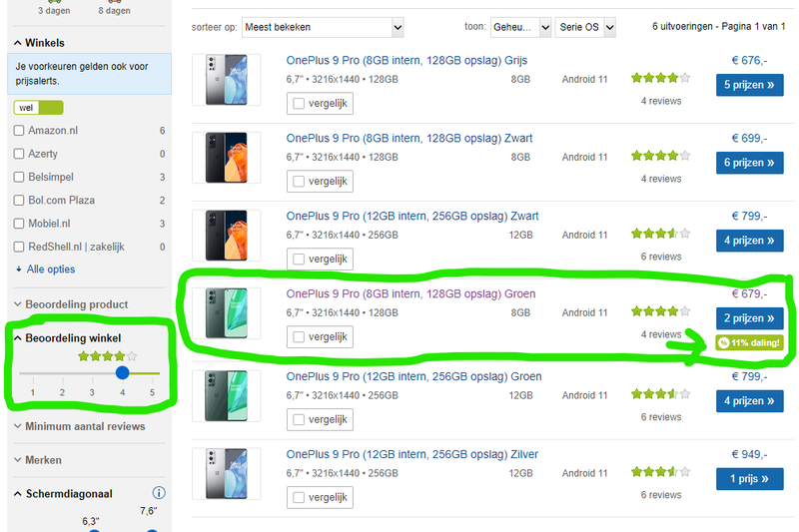
Task: Collapse the Winkels filter section
Action: [39, 43]
